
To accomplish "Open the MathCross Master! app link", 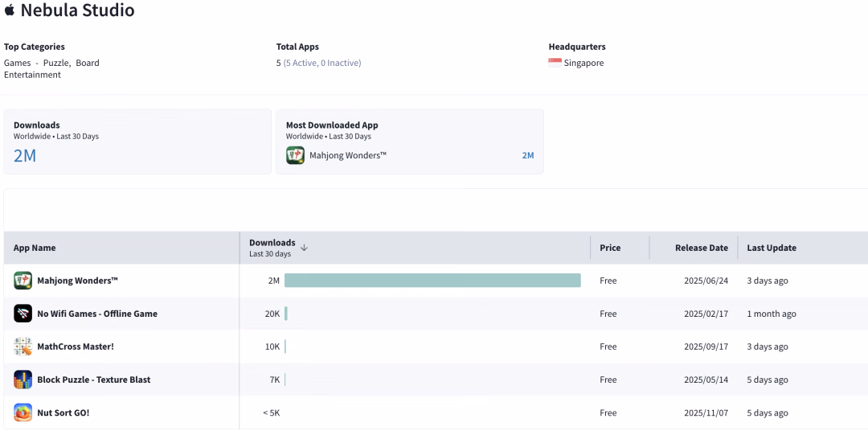I will [76, 347].
